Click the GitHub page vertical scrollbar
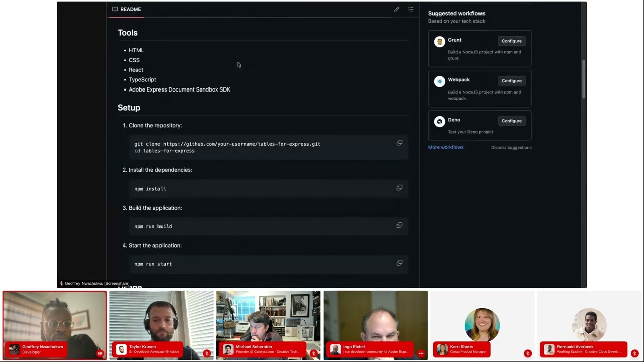This screenshot has width=644, height=362. [x=584, y=79]
